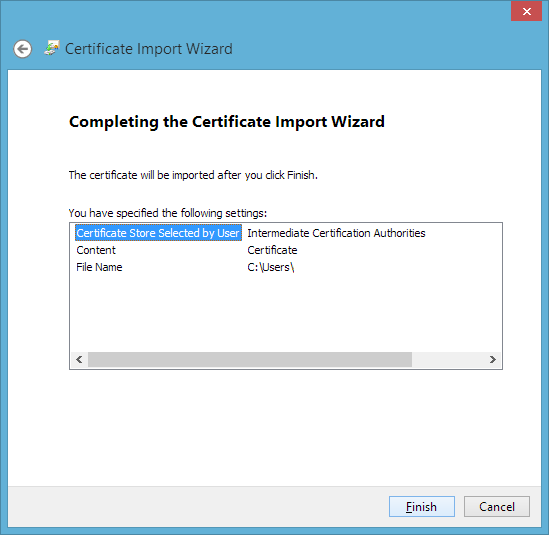Click the Certificate Import Wizard title icon
Viewport: 549px width, 535px height.
coord(52,48)
